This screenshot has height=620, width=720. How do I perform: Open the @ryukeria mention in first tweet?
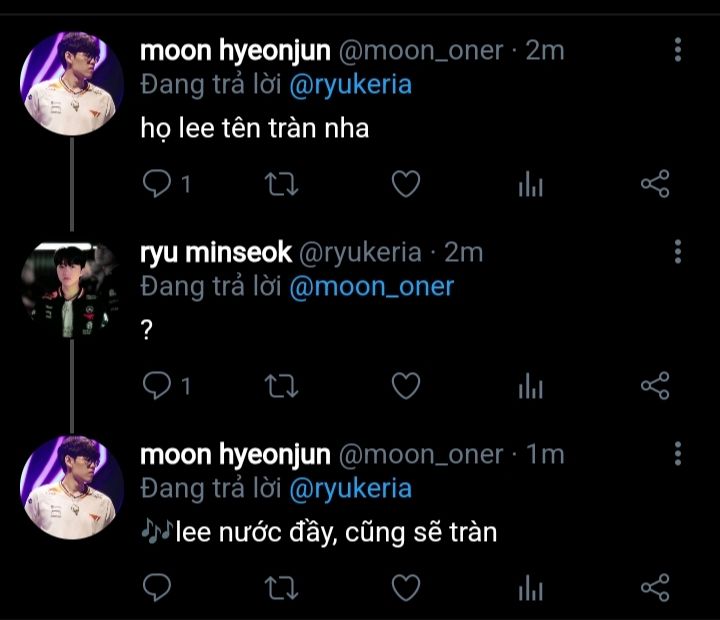coord(350,86)
